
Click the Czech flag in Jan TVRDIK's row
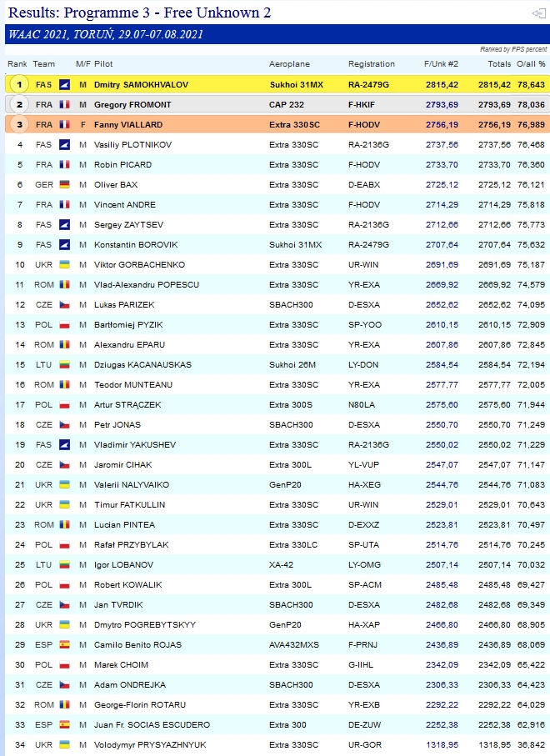65,604
